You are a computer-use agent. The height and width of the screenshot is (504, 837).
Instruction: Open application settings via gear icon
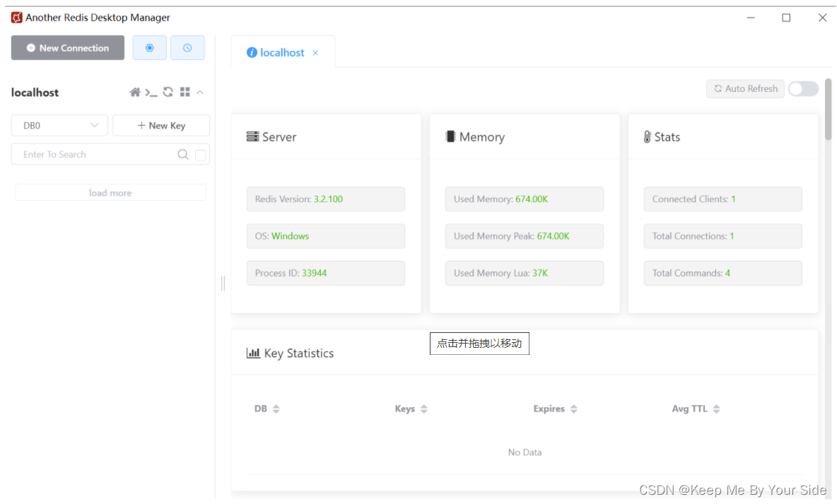point(149,47)
